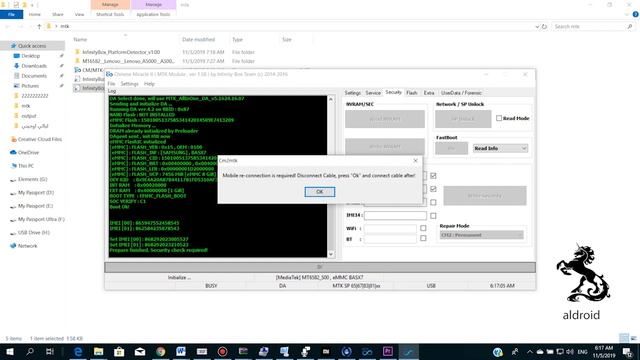Uncheck the topmost checked IMEI checkbox

433,176
